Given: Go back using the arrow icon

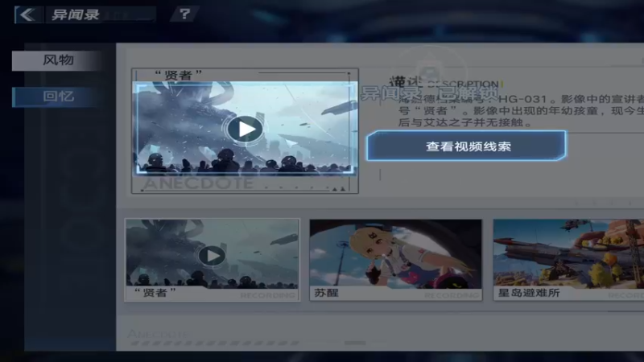Looking at the screenshot, I should 28,14.
